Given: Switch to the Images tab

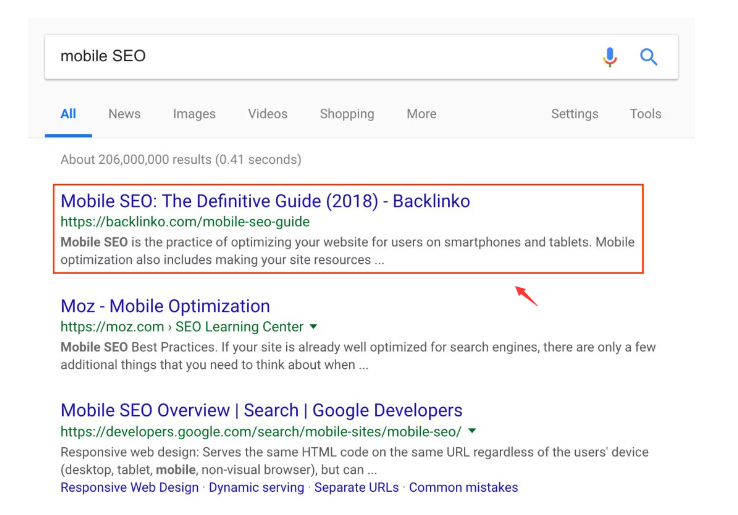Looking at the screenshot, I should click(x=194, y=114).
